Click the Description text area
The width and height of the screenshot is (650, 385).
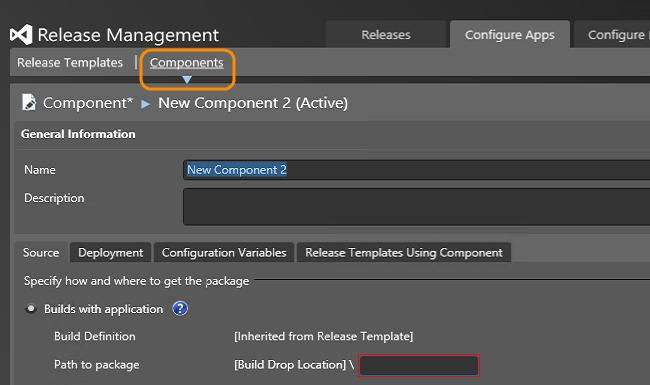pos(416,207)
